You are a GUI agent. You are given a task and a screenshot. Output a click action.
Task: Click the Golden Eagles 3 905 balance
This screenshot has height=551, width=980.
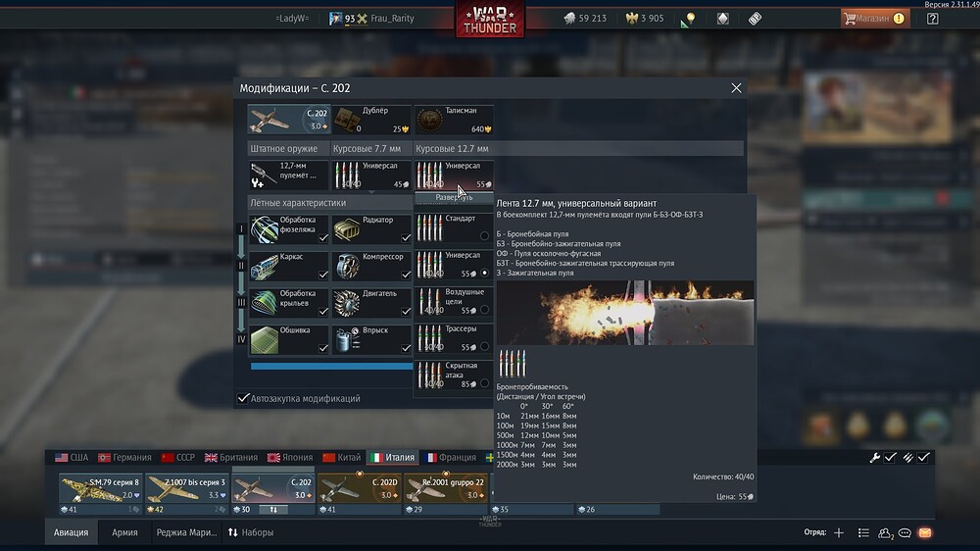click(645, 18)
